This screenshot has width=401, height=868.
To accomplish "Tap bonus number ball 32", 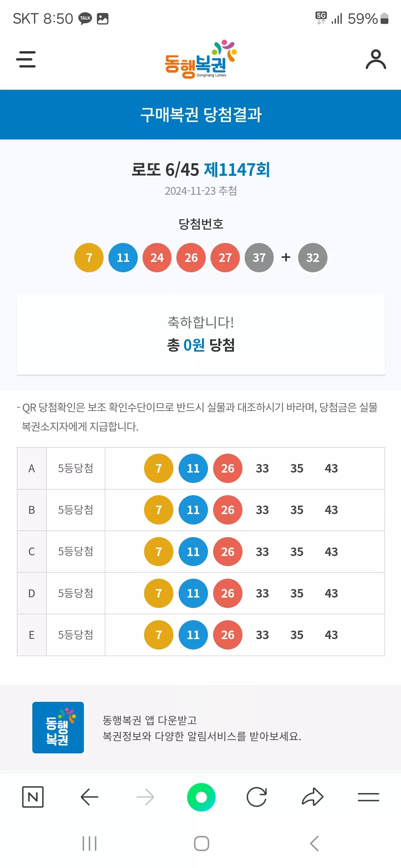I will [313, 257].
